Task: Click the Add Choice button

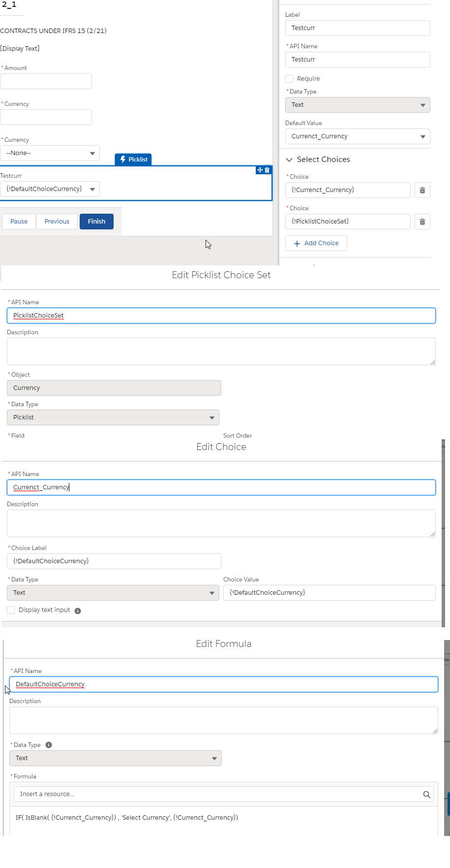Action: [316, 243]
